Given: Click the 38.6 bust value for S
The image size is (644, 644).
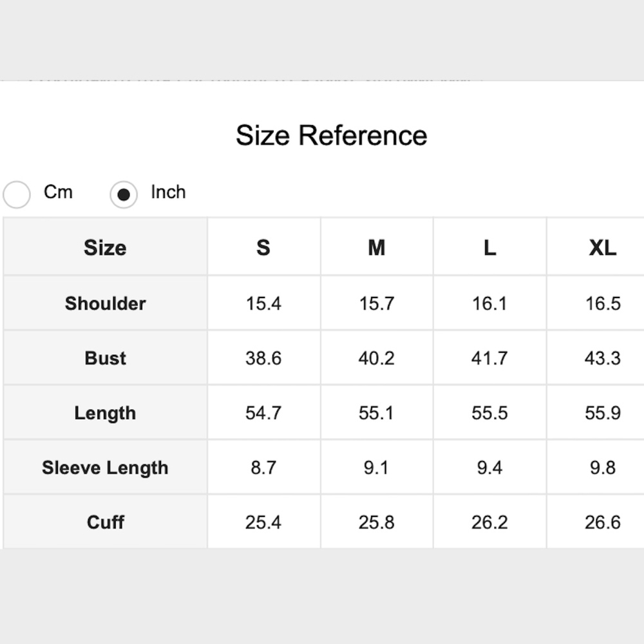Looking at the screenshot, I should 263,357.
